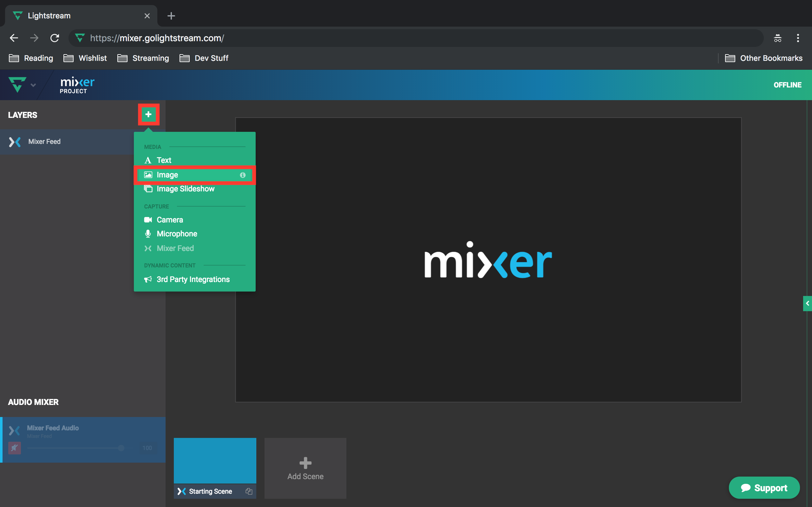This screenshot has width=812, height=507.
Task: Select Mixer Feed capture option
Action: [x=175, y=248]
